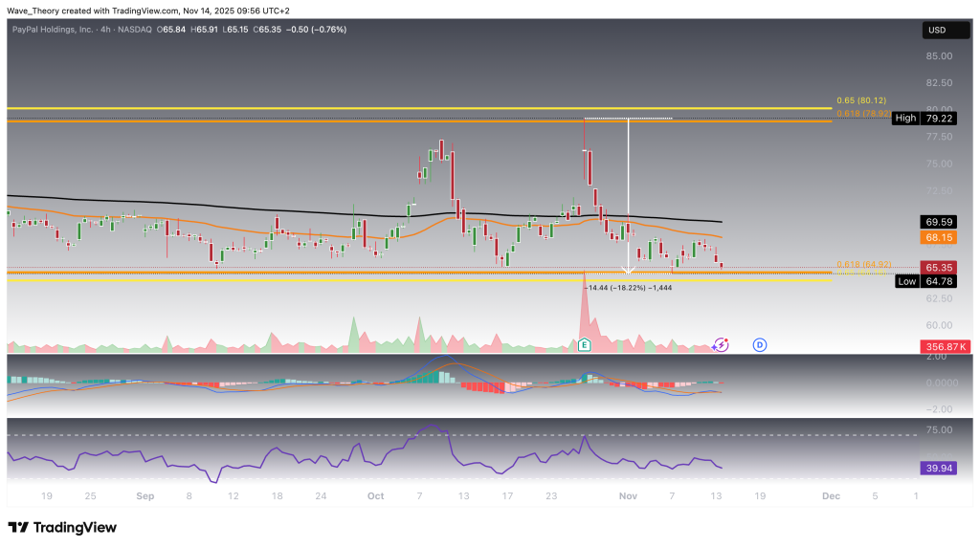This screenshot has height=548, width=980.
Task: Click the dividend 'D' marker icon
Action: (759, 344)
